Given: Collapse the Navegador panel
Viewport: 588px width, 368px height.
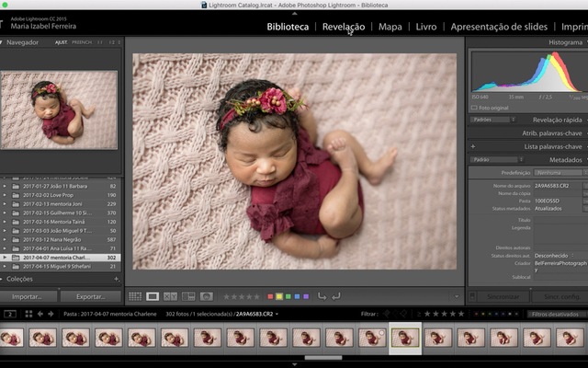Looking at the screenshot, I should click(x=3, y=42).
